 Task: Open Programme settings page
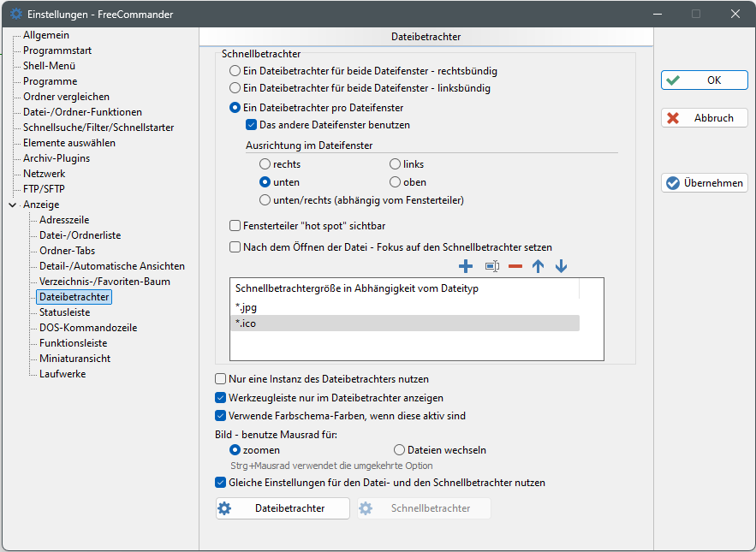point(51,81)
